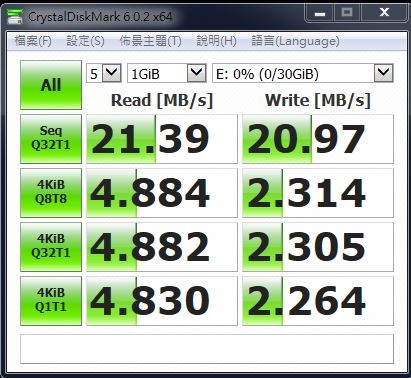Open the 設定(S) menu
Image resolution: width=411 pixels, height=378 pixels.
[x=85, y=41]
